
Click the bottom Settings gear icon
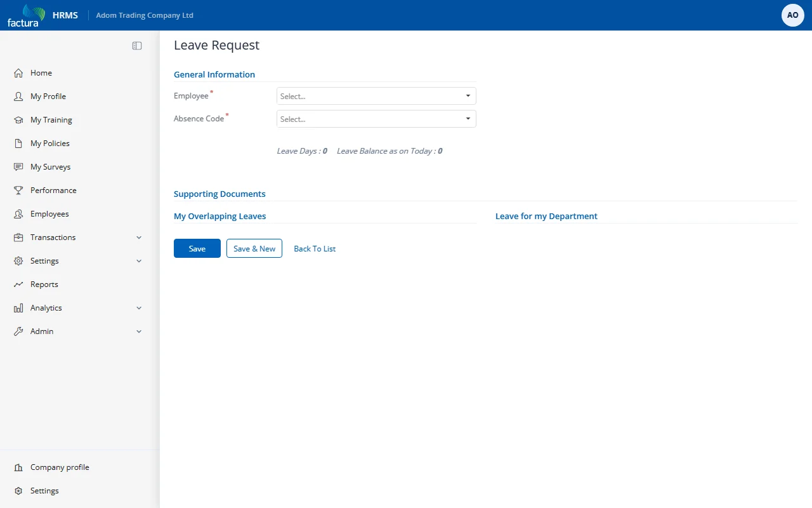coord(18,491)
